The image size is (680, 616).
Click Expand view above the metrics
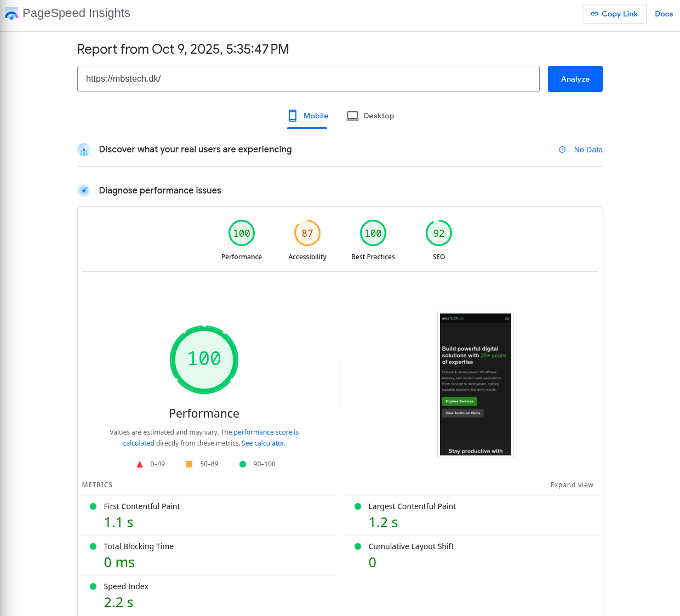(572, 484)
